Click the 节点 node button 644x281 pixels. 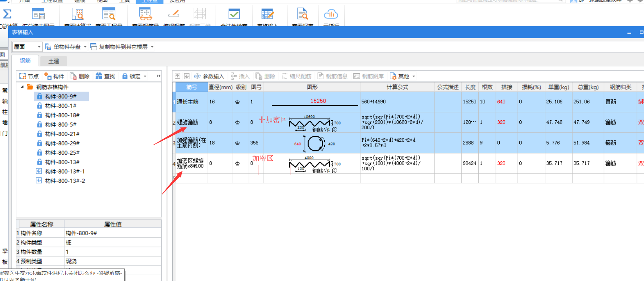pyautogui.click(x=29, y=76)
